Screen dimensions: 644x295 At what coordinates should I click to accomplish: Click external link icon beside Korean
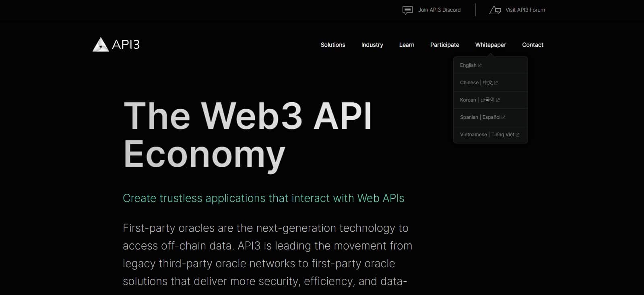[x=498, y=100]
